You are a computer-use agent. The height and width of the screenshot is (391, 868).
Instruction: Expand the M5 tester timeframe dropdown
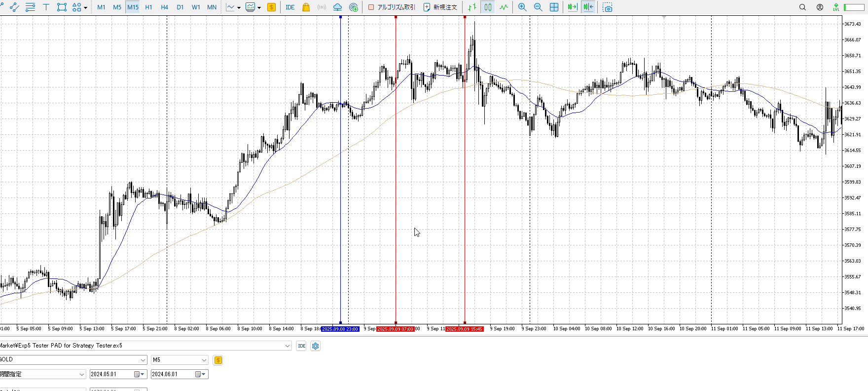click(x=204, y=360)
